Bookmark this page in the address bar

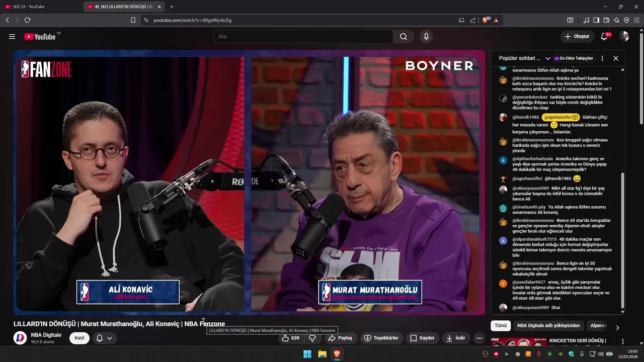tap(133, 20)
